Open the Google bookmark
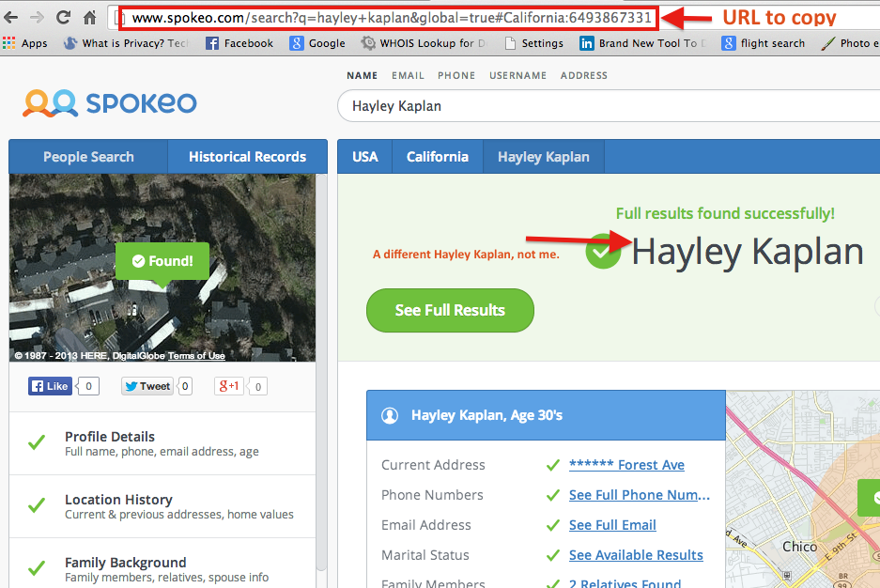Screen dimensions: 880x588 [x=317, y=43]
